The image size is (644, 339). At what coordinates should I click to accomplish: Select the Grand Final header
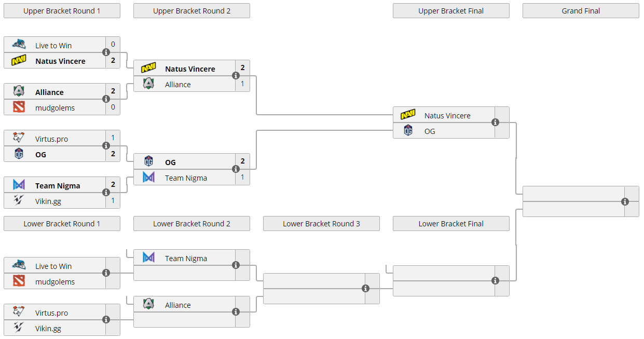click(581, 11)
